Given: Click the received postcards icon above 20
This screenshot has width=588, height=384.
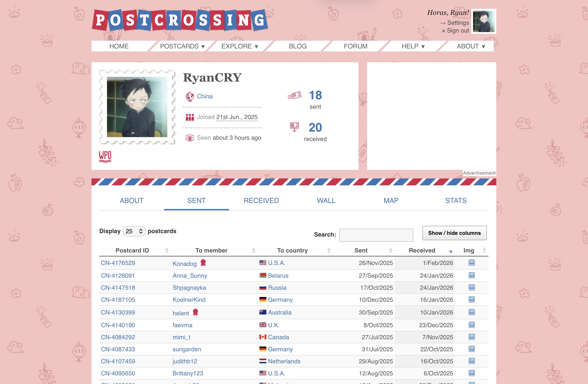Looking at the screenshot, I should tap(294, 127).
